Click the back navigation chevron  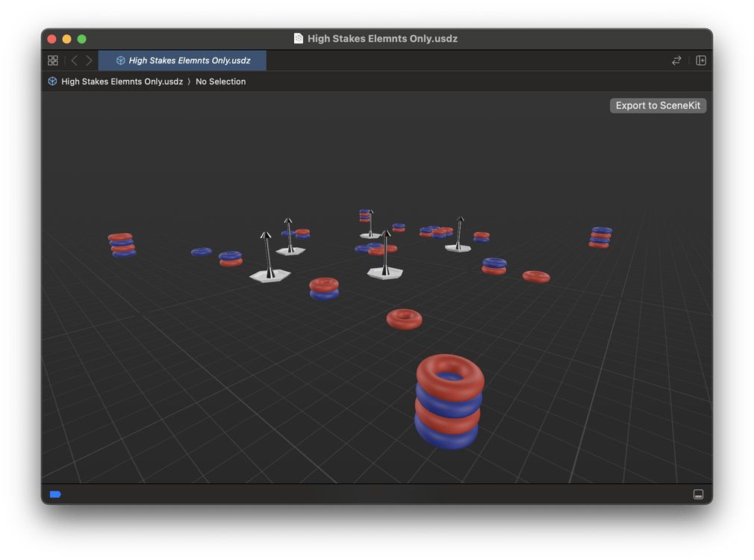[x=74, y=60]
